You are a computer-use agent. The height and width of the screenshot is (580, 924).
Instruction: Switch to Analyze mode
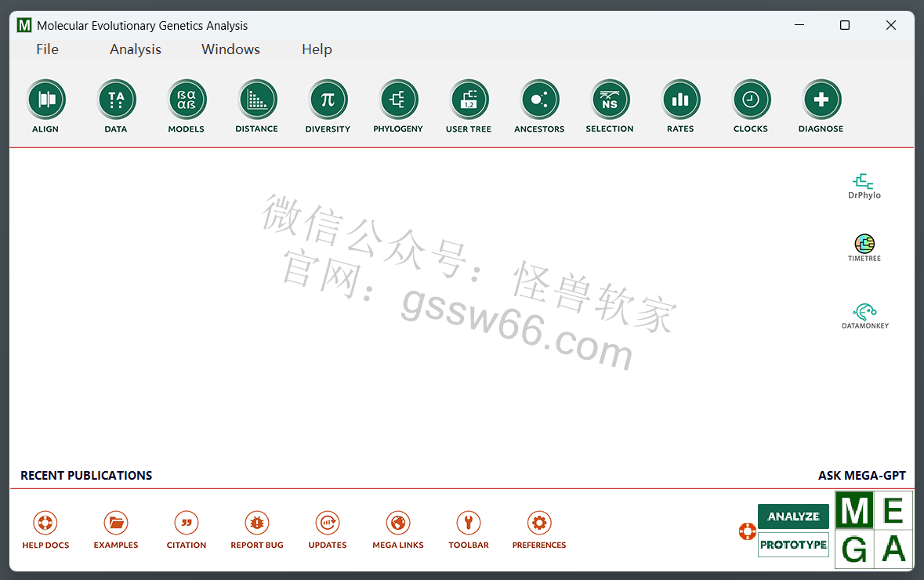pyautogui.click(x=793, y=517)
